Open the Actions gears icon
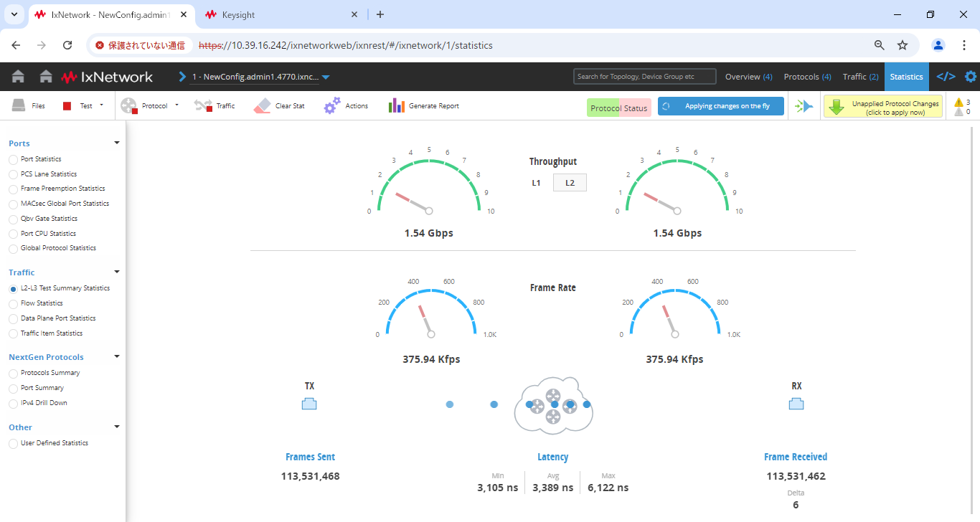Image resolution: width=980 pixels, height=522 pixels. (331, 106)
